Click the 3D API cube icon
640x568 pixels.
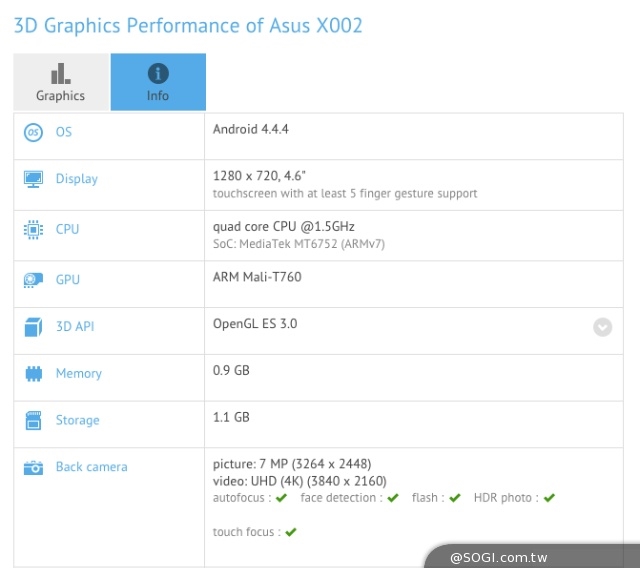pyautogui.click(x=33, y=327)
